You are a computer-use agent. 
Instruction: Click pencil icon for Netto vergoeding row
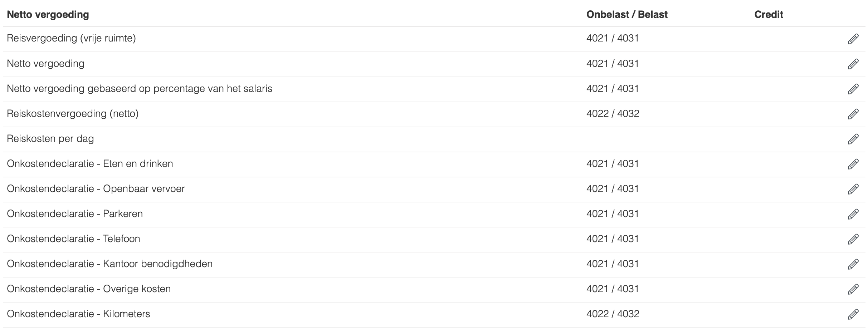coord(853,64)
